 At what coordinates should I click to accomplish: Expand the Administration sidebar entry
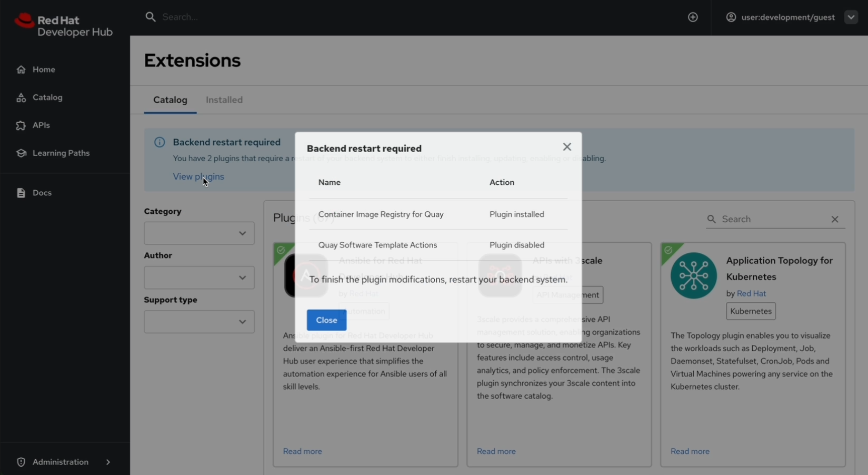[x=60, y=461]
